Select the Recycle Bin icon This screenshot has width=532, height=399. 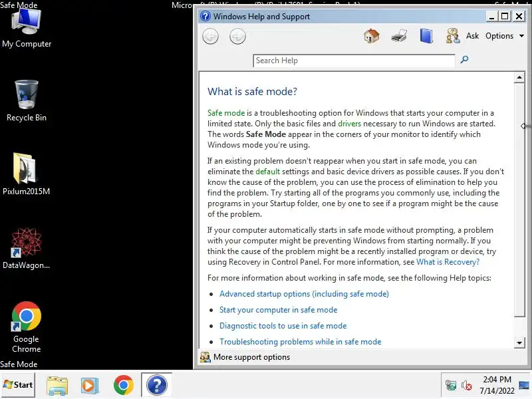pos(27,101)
